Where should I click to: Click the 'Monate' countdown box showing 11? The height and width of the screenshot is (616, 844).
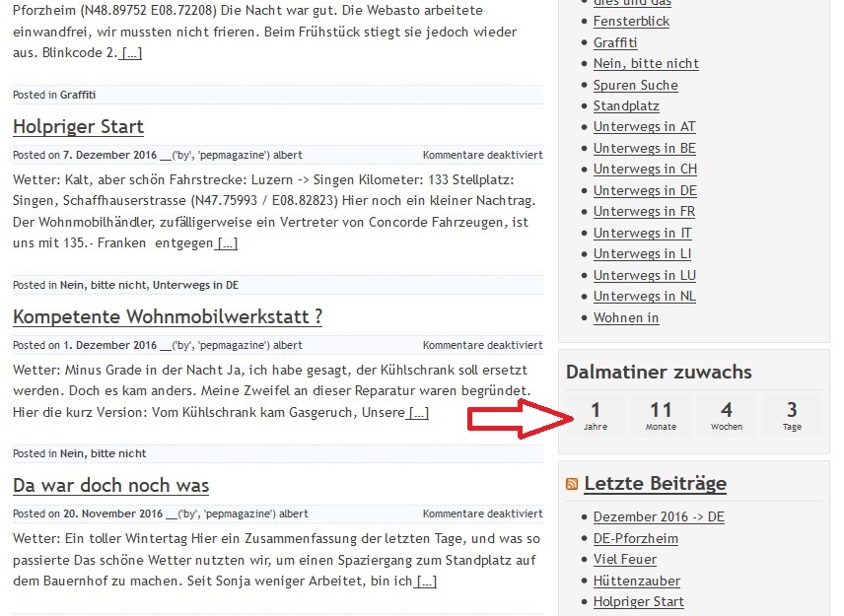(661, 415)
